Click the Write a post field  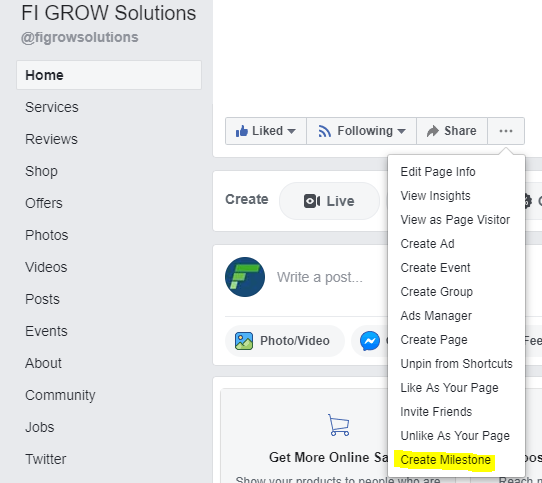pyautogui.click(x=320, y=277)
